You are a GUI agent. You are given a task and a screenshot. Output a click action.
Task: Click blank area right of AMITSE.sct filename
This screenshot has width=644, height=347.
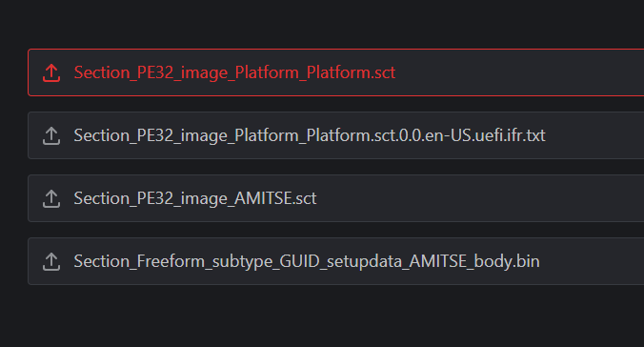pos(480,198)
